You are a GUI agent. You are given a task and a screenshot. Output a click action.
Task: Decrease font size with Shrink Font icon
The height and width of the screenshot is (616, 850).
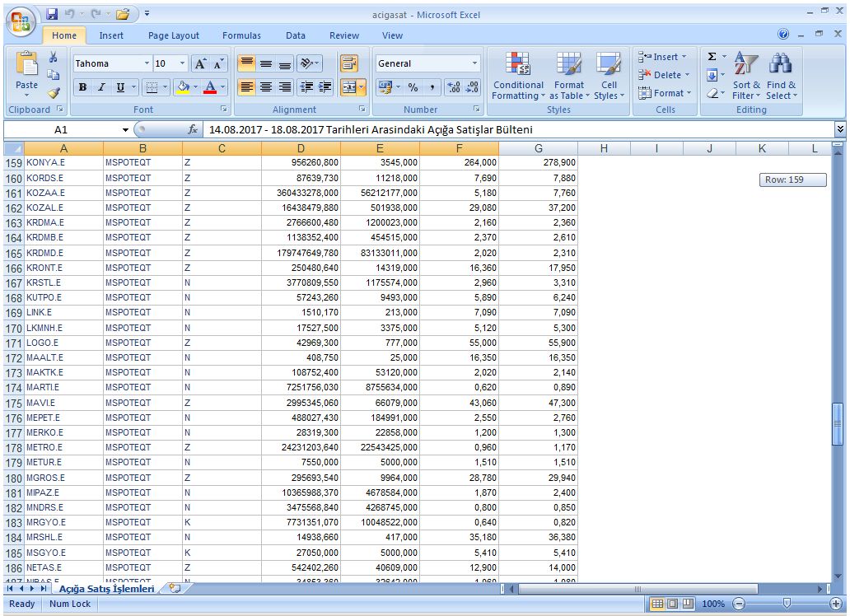tap(218, 64)
